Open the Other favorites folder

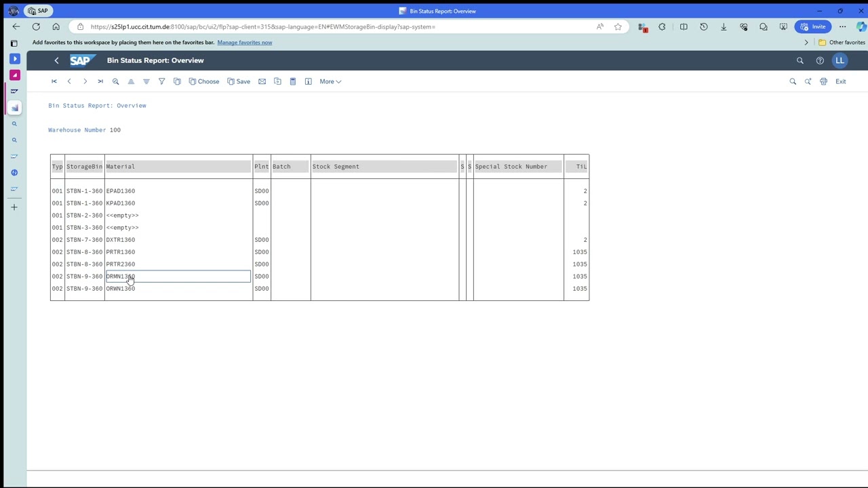click(x=842, y=42)
